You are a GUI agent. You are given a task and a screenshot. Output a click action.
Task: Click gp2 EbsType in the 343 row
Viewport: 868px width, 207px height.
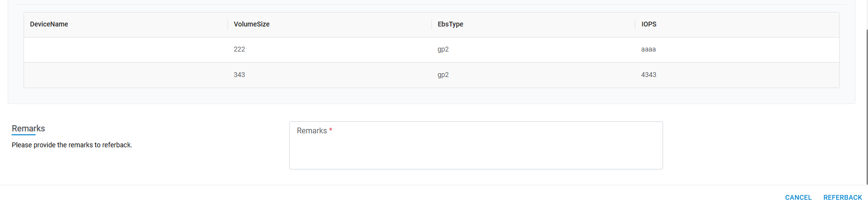click(x=443, y=75)
